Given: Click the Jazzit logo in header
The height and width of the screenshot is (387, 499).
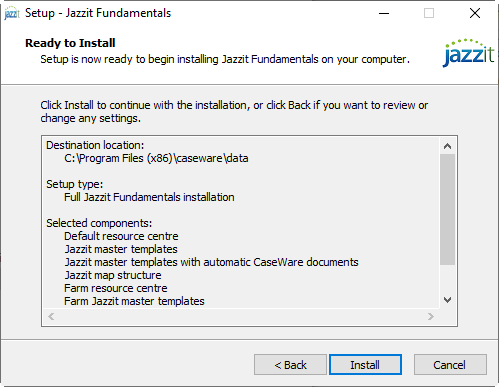Looking at the screenshot, I should point(468,53).
